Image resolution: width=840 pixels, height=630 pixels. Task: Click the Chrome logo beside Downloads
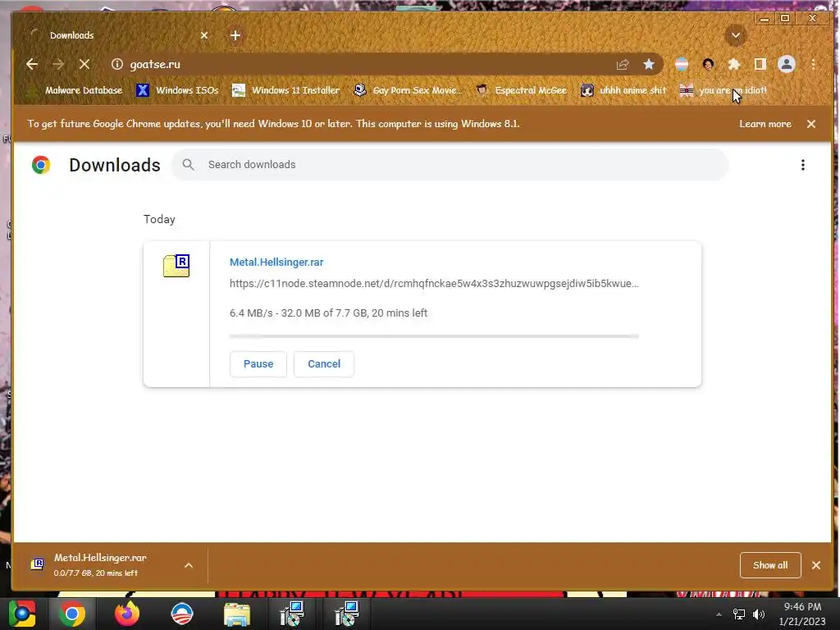(x=41, y=164)
